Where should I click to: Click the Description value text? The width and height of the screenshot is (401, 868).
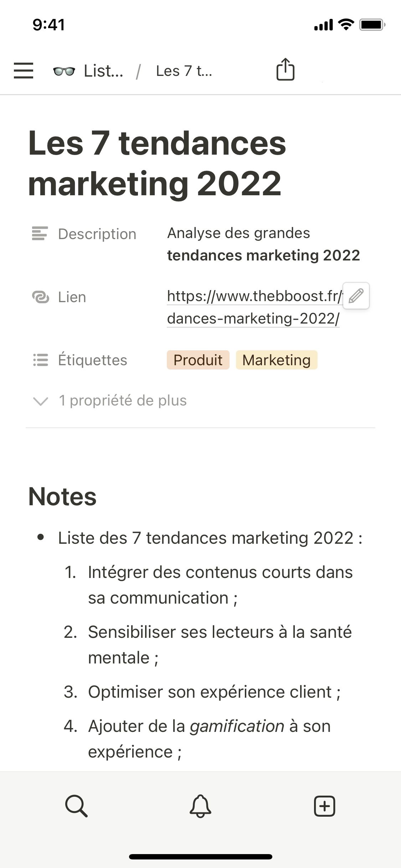(263, 244)
